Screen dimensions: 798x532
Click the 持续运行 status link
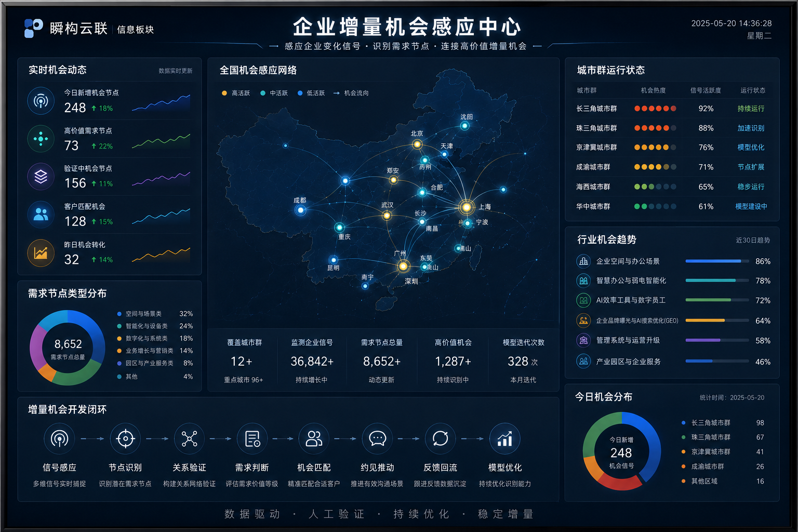751,109
